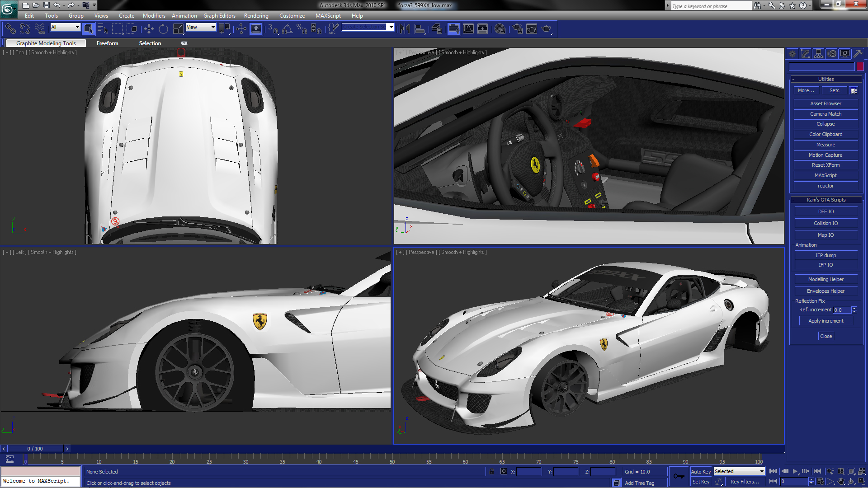868x488 pixels.
Task: Switch to the Utilities hammer panel icon
Action: (x=858, y=54)
